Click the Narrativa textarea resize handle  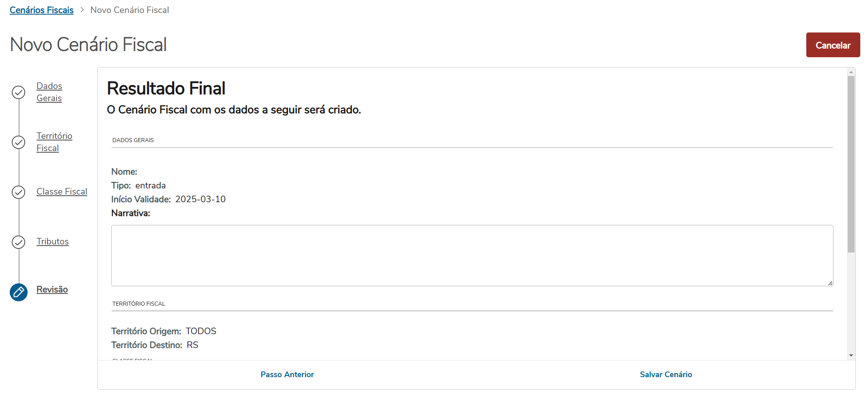[x=830, y=283]
